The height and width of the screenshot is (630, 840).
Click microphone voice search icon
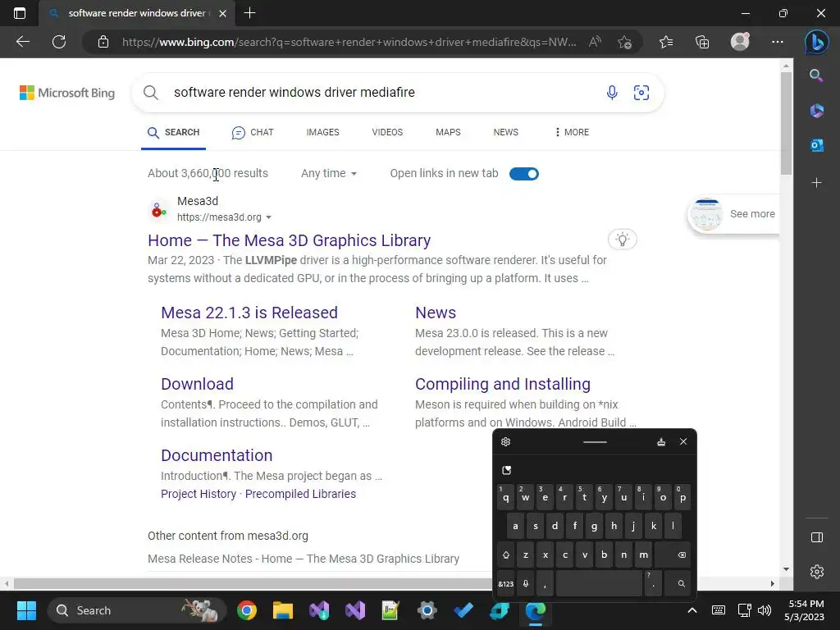coord(612,93)
